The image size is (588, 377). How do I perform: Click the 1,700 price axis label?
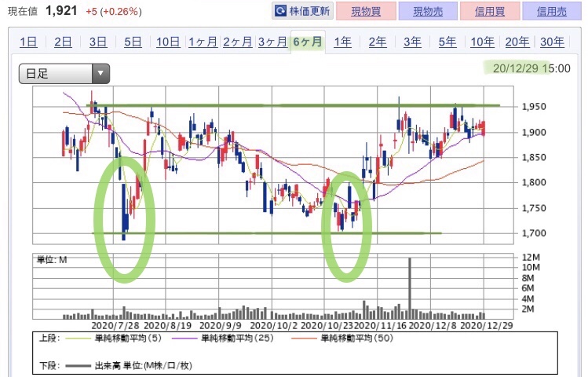tap(534, 233)
